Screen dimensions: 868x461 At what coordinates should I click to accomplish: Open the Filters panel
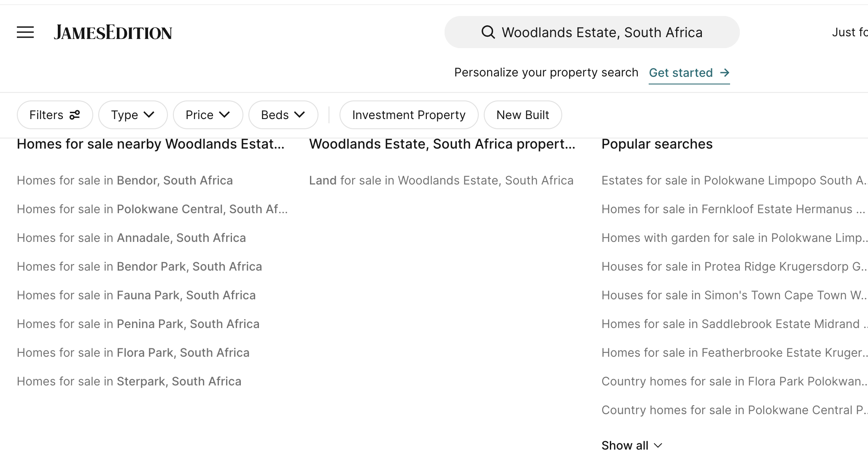[55, 115]
